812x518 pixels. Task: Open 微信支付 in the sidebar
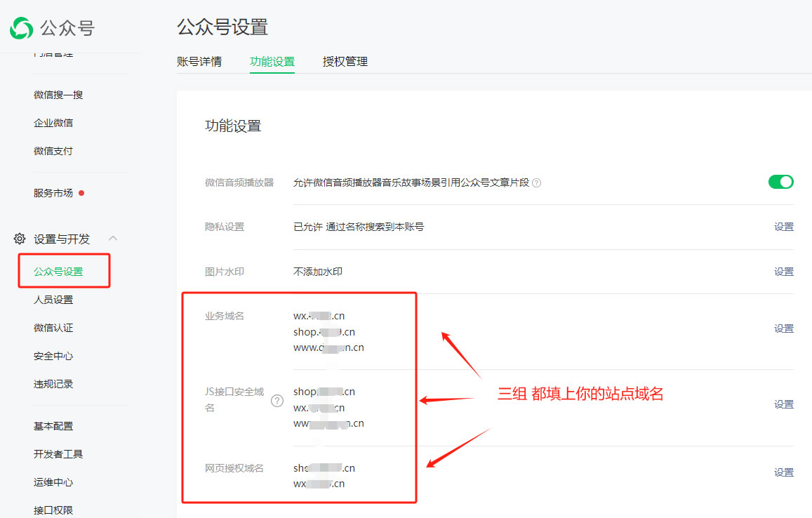(53, 151)
